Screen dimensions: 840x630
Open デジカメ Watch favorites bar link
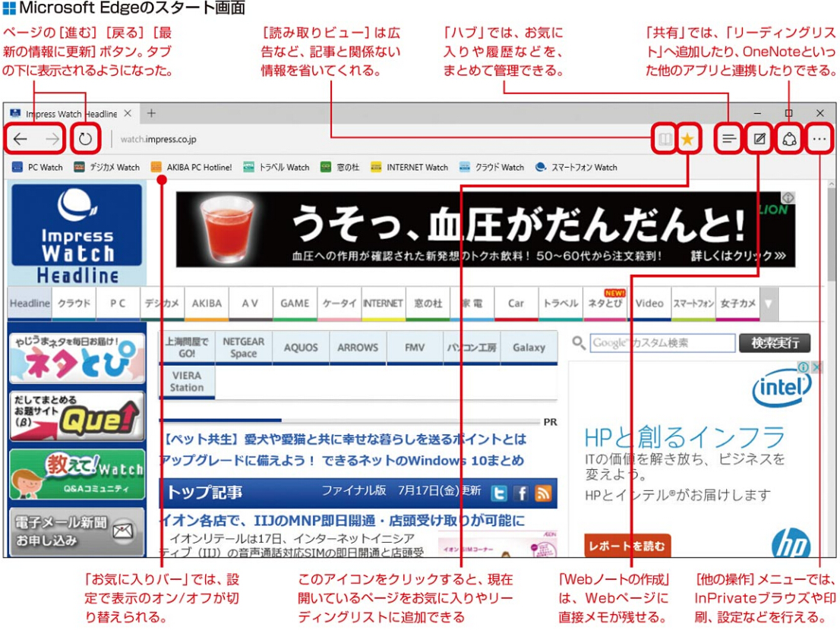coord(106,168)
